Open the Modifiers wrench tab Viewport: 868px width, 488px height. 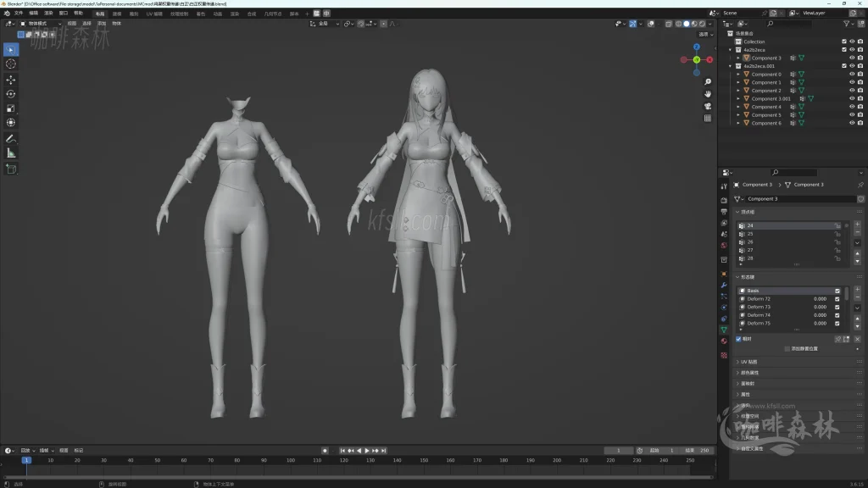724,285
